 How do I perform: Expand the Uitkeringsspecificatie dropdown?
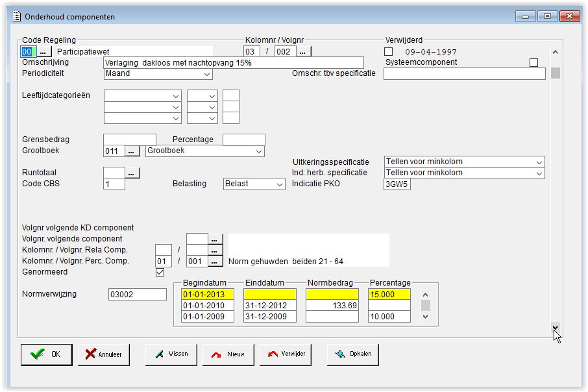pyautogui.click(x=464, y=162)
